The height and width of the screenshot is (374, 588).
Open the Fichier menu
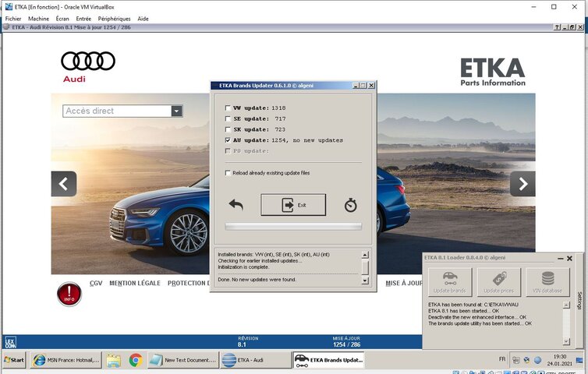(13, 19)
